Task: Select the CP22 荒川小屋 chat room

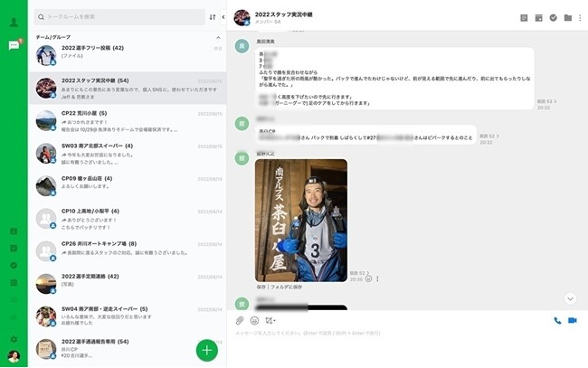Action: (x=128, y=120)
